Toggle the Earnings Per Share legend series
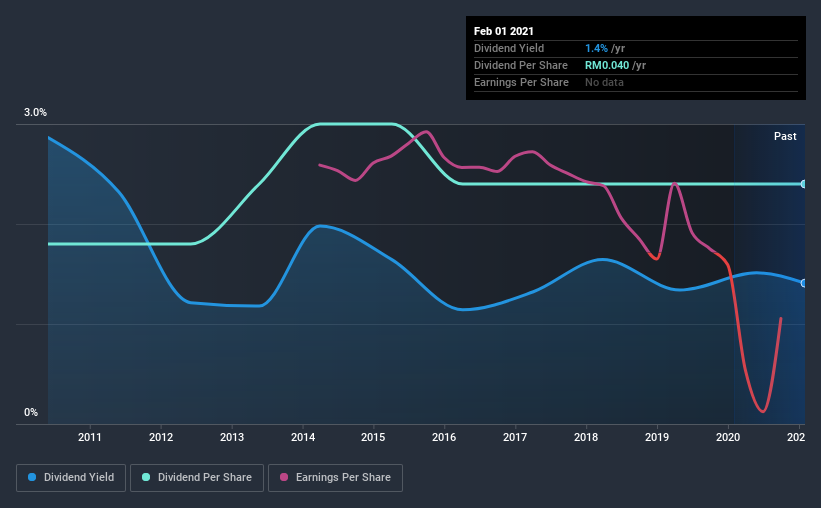Screen dimensions: 821x508 coord(336,478)
